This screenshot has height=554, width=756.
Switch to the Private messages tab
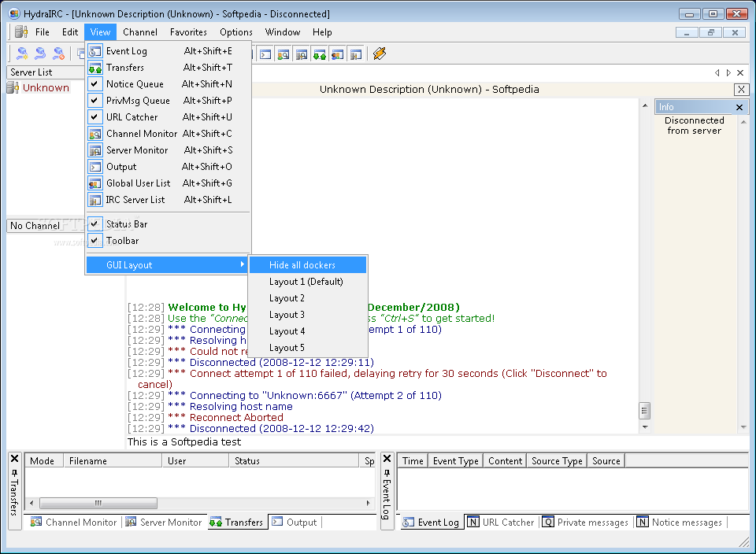tap(585, 523)
